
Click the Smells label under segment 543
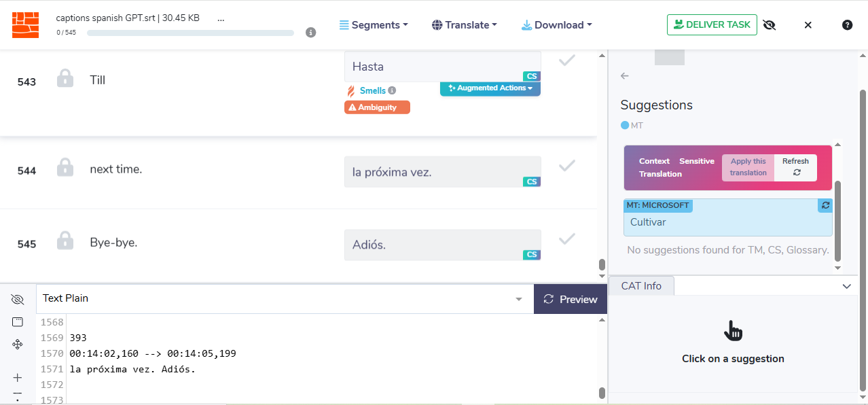(x=372, y=90)
